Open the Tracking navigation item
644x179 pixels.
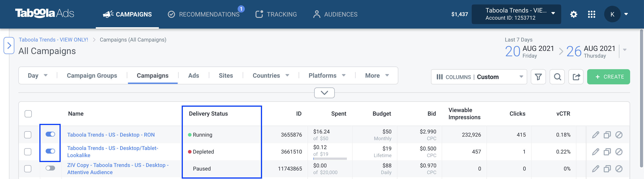tap(276, 14)
